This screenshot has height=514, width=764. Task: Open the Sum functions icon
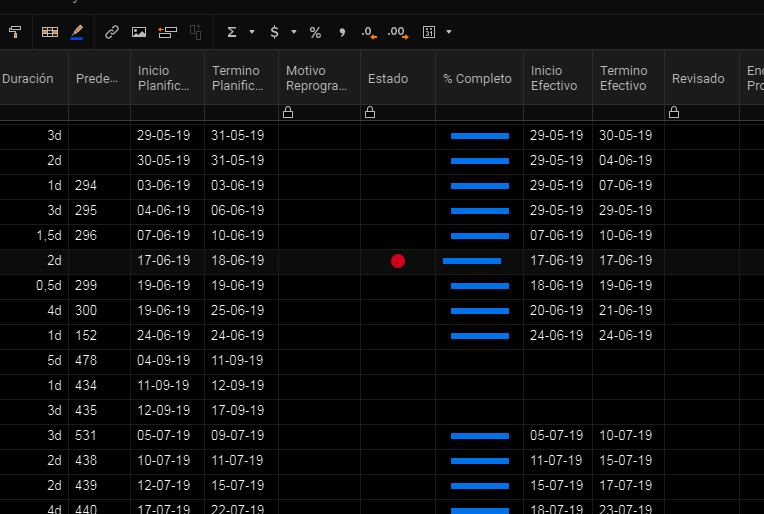[x=232, y=32]
